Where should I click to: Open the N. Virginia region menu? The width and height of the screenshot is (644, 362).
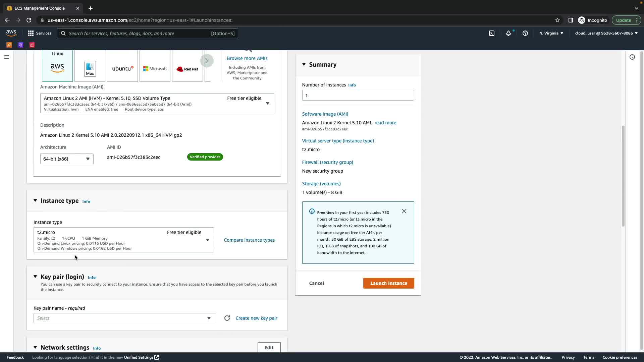(551, 33)
